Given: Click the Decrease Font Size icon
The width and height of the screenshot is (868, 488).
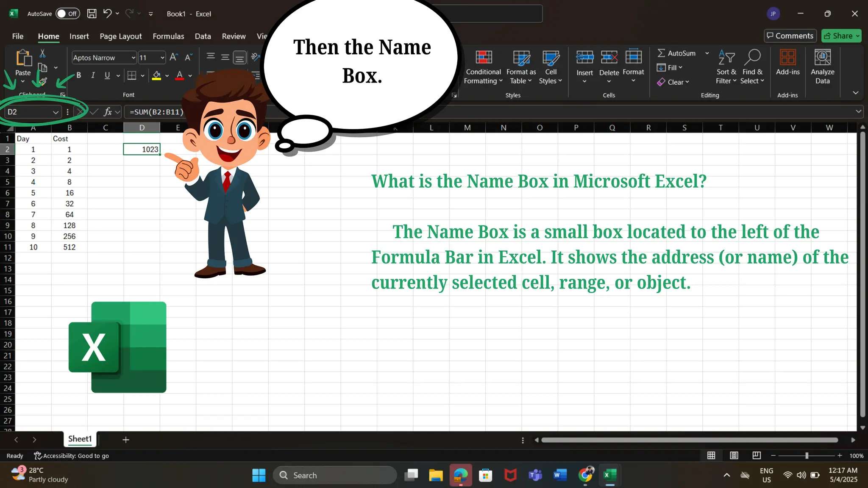Looking at the screenshot, I should pyautogui.click(x=188, y=57).
